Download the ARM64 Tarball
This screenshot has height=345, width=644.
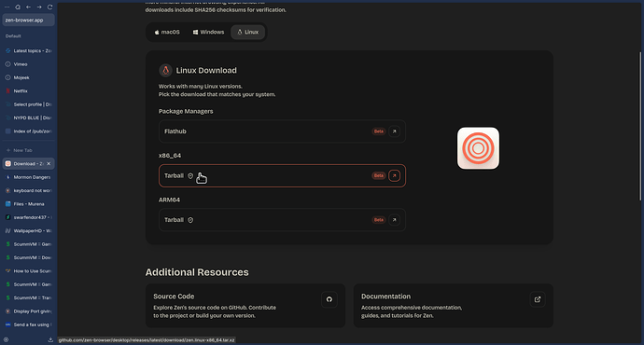pos(282,220)
